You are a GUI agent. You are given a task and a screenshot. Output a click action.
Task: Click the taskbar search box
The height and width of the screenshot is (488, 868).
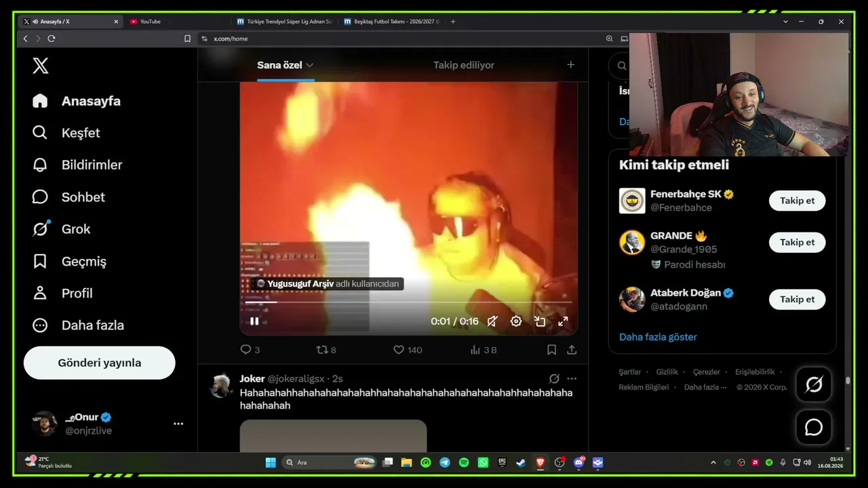[x=330, y=462]
